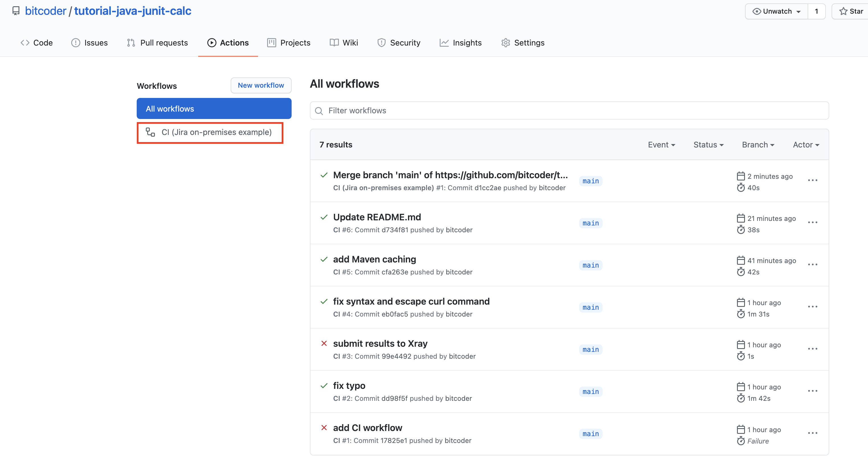Click the stopwatch icon beside 1m 42s
The height and width of the screenshot is (468, 868).
pyautogui.click(x=741, y=398)
